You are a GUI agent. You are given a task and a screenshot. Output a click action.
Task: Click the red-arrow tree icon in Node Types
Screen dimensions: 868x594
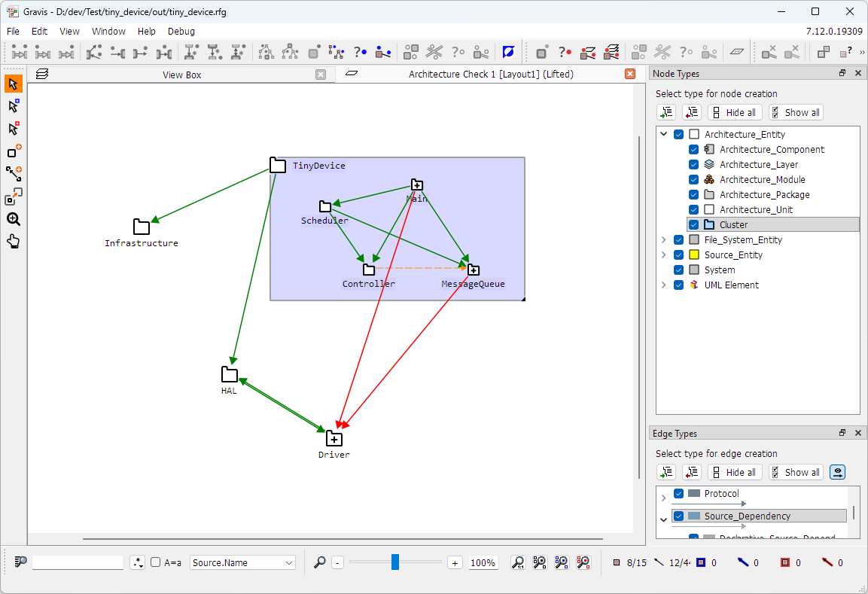pos(692,112)
